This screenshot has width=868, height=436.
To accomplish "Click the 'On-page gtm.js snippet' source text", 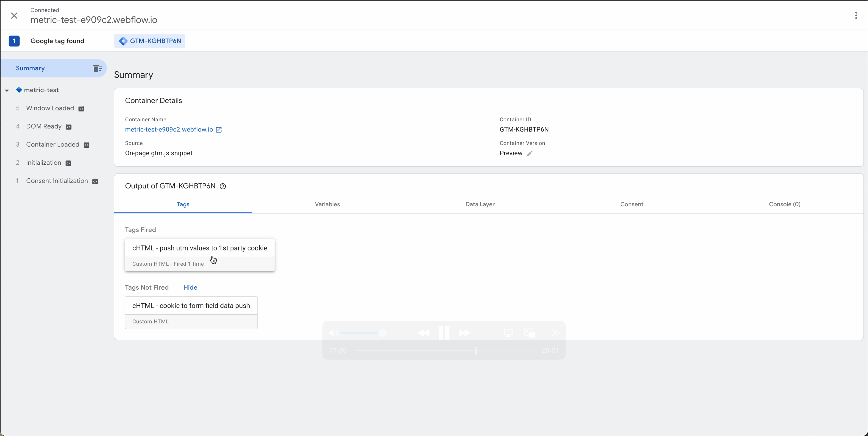I will 159,153.
